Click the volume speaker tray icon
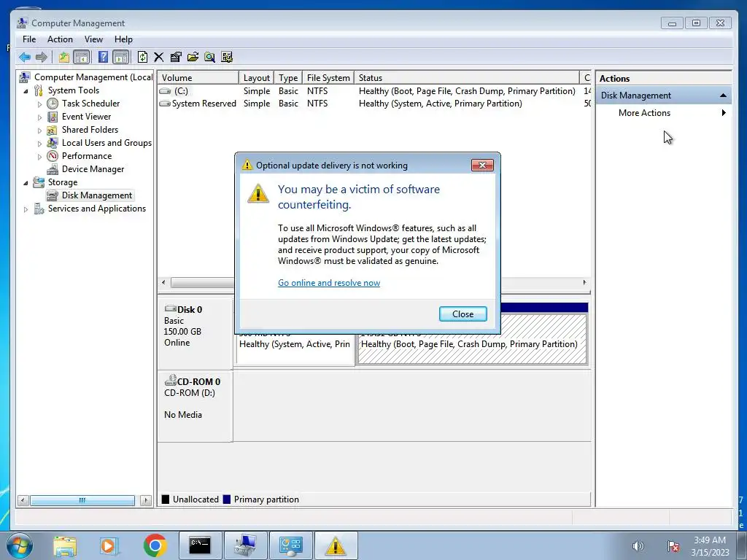Screen dimensions: 747x560 tap(638, 546)
